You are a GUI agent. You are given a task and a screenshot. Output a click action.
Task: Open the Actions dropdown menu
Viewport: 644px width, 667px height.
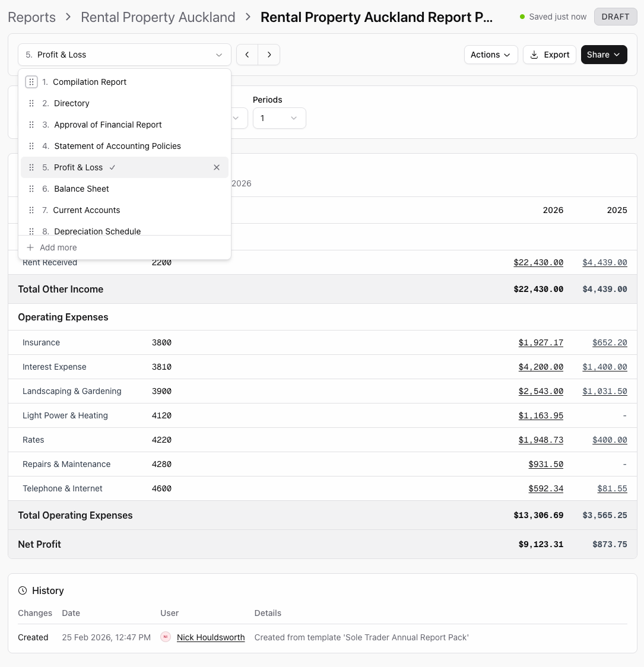pyautogui.click(x=490, y=55)
